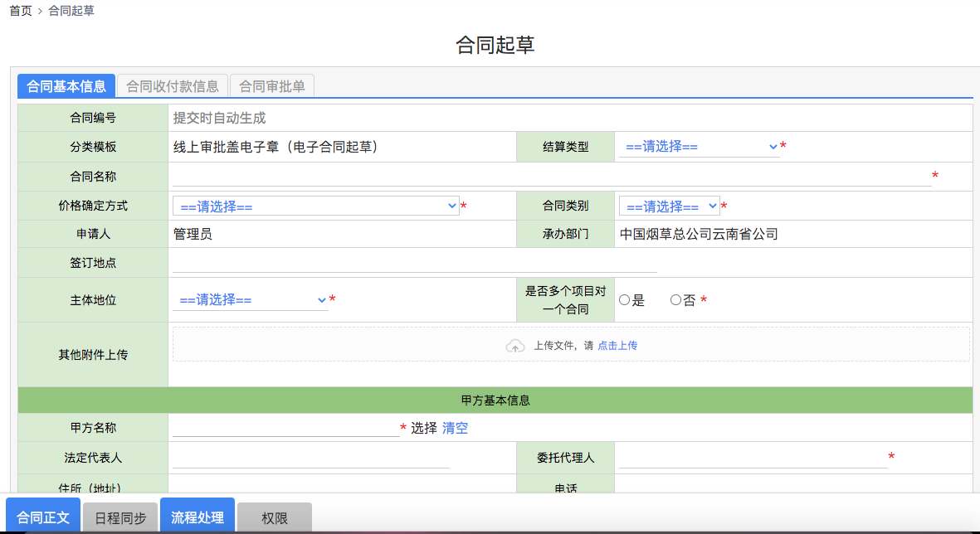Screen dimensions: 980x534
Task: Focus the 签订地点 text field
Action: [x=414, y=263]
